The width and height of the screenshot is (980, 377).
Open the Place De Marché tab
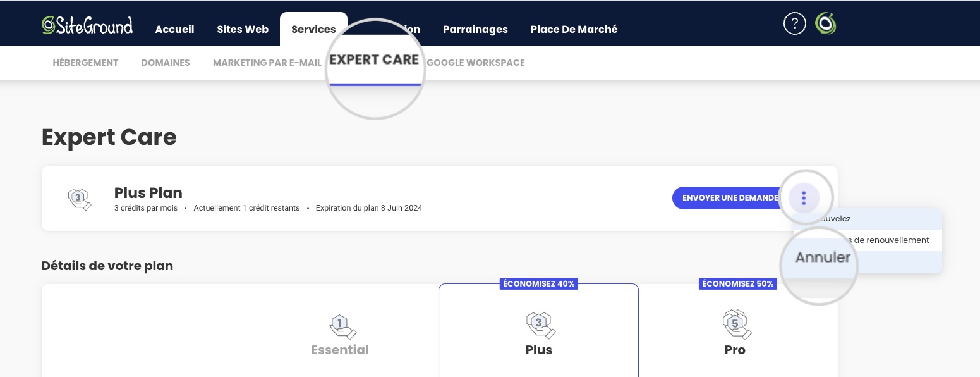(x=574, y=29)
